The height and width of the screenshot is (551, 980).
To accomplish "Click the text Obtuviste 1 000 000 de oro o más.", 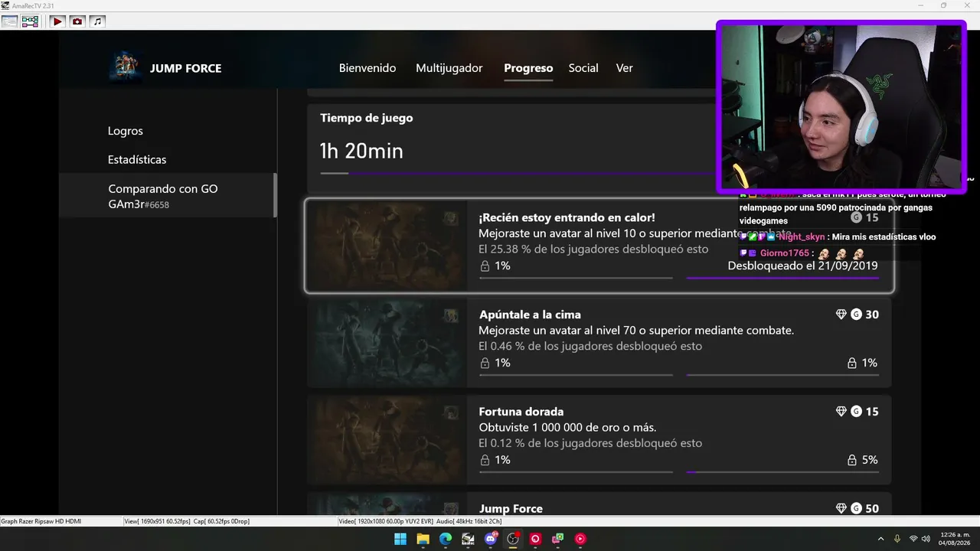I will click(567, 427).
